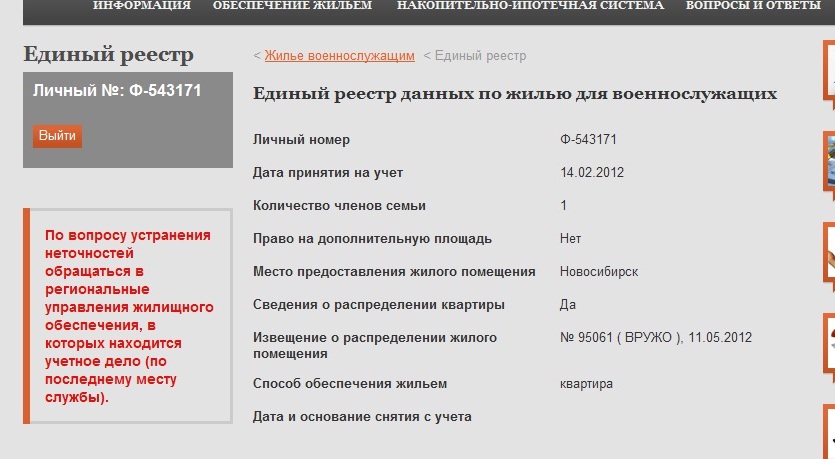
Task: Click the Единый реестр sidebar heading
Action: click(108, 55)
